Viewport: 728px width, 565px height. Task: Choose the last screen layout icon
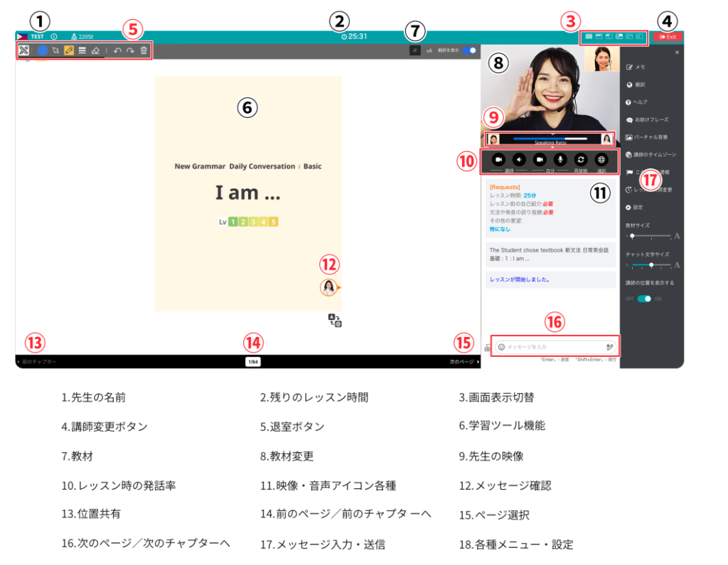tap(640, 36)
